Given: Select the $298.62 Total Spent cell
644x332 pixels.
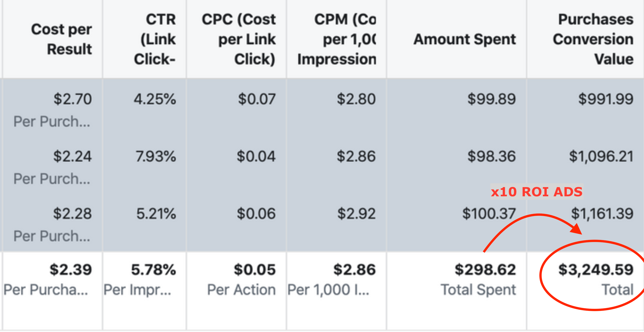Looking at the screenshot, I should [485, 270].
